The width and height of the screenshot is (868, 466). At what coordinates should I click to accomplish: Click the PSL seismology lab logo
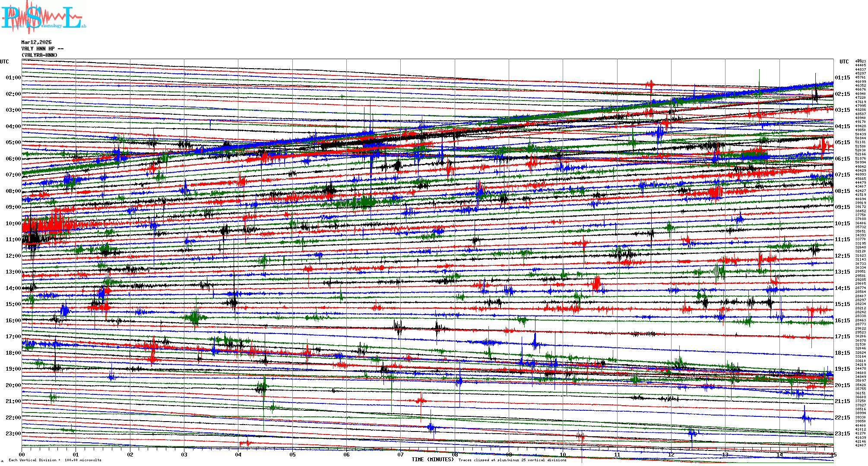tap(43, 17)
